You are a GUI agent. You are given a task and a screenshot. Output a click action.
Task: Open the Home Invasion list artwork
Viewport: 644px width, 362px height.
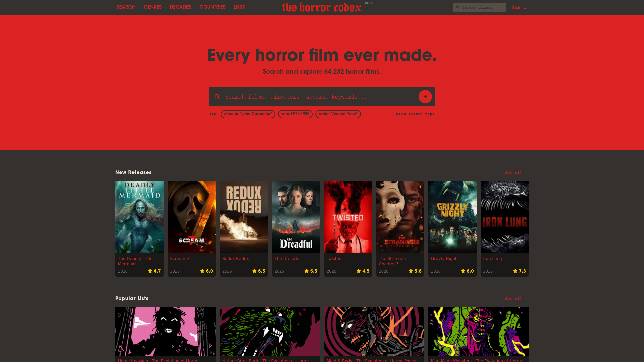pyautogui.click(x=165, y=331)
